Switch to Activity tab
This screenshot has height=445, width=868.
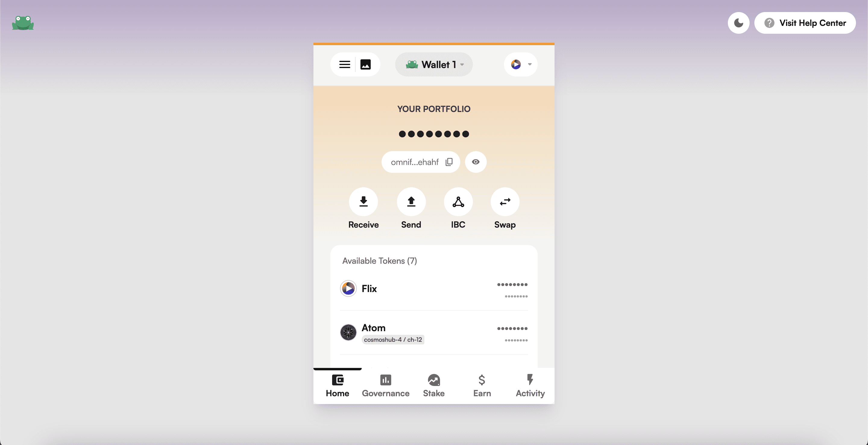click(x=530, y=385)
